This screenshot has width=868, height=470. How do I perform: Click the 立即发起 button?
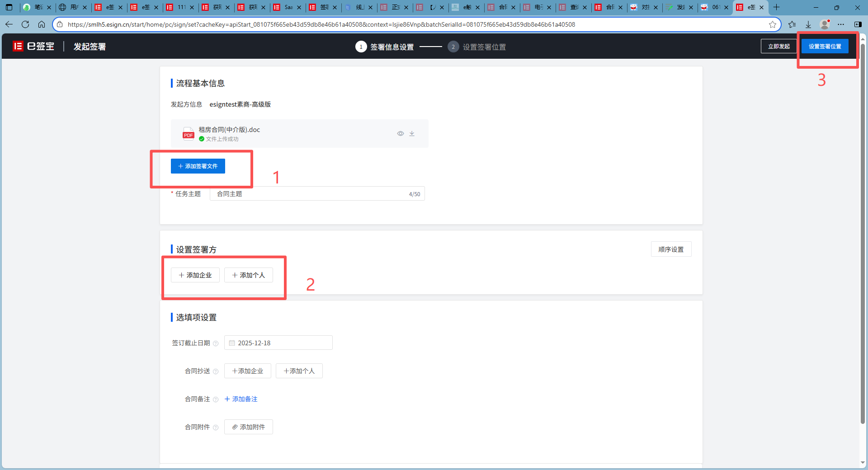tap(778, 46)
